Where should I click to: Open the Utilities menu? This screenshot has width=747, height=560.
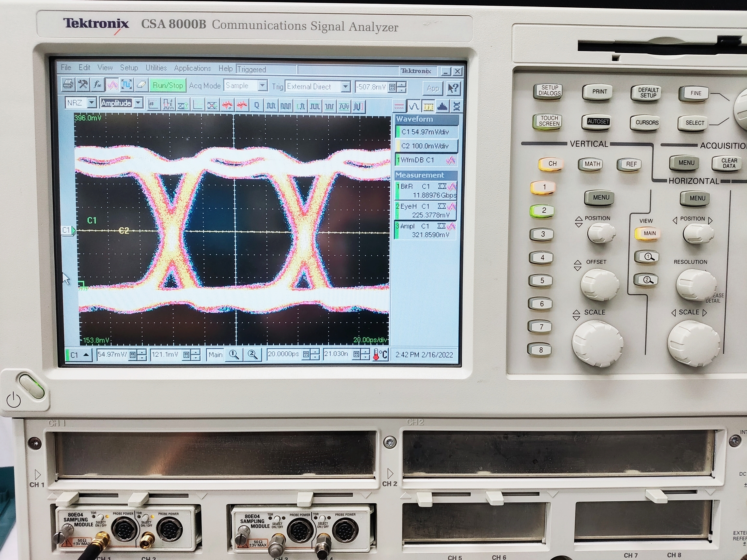156,68
